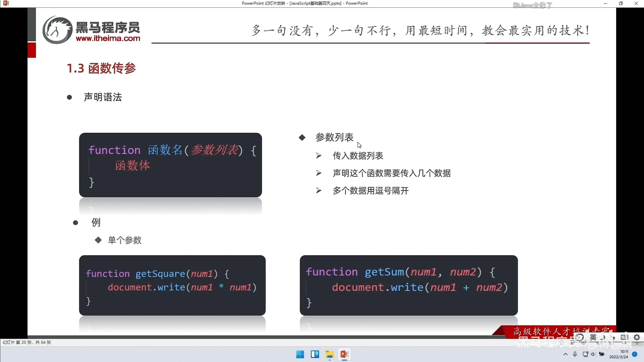Open File Explorer from the taskbar
The width and height of the screenshot is (644, 362).
pyautogui.click(x=330, y=354)
